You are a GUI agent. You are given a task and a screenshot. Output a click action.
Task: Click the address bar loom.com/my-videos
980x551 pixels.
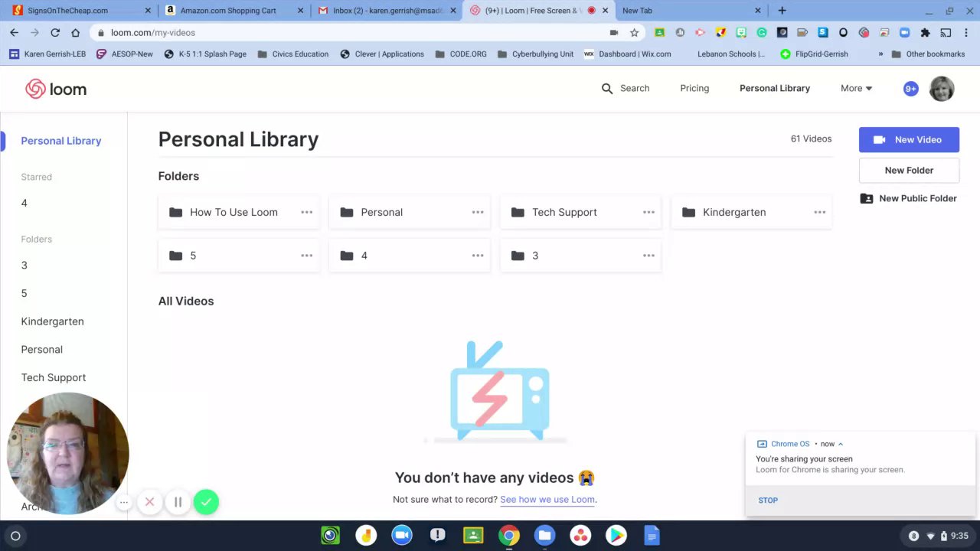(x=367, y=33)
